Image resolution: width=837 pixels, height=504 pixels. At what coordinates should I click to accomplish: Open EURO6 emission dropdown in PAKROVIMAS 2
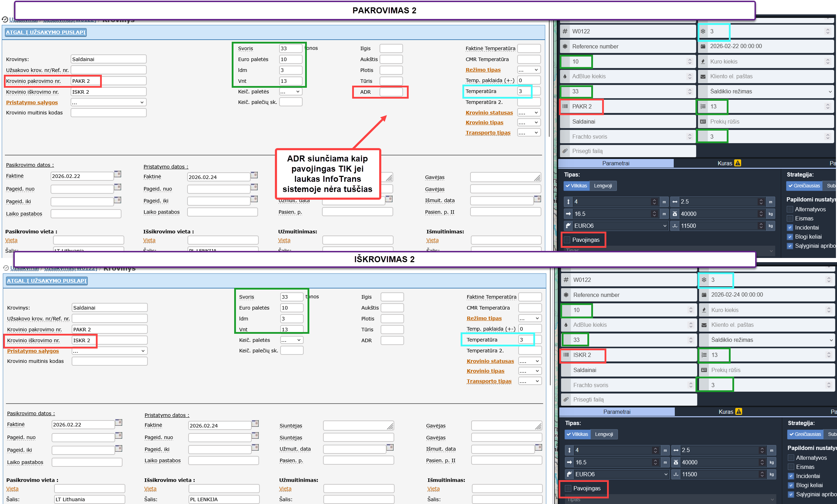pos(616,226)
